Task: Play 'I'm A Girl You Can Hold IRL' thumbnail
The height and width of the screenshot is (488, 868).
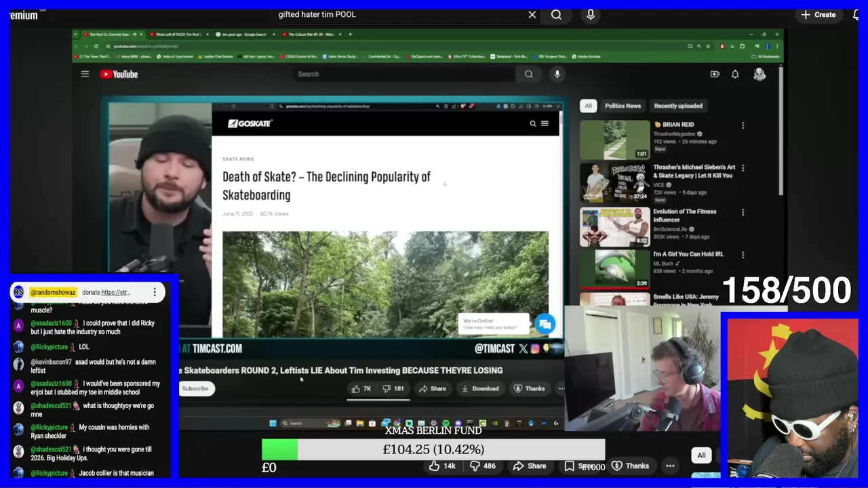Action: tap(614, 268)
